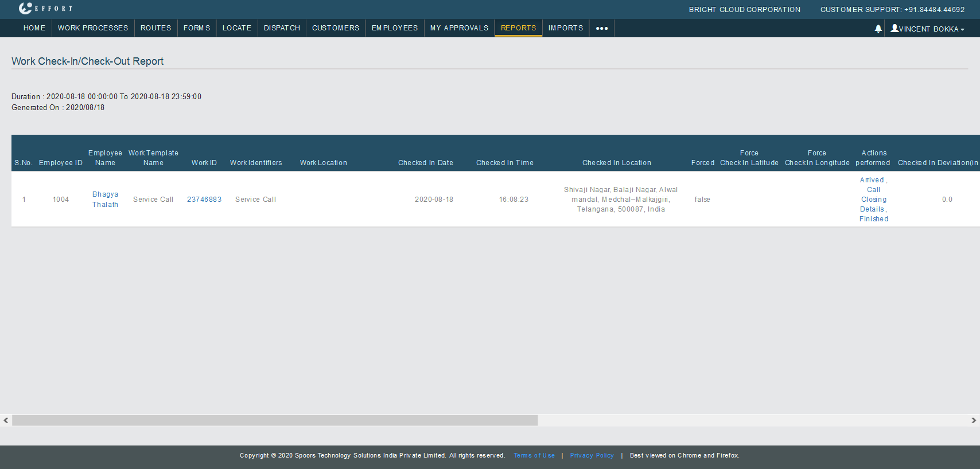Open employee Bhagya Thalath link
Screen dimensions: 980x469
106,200
